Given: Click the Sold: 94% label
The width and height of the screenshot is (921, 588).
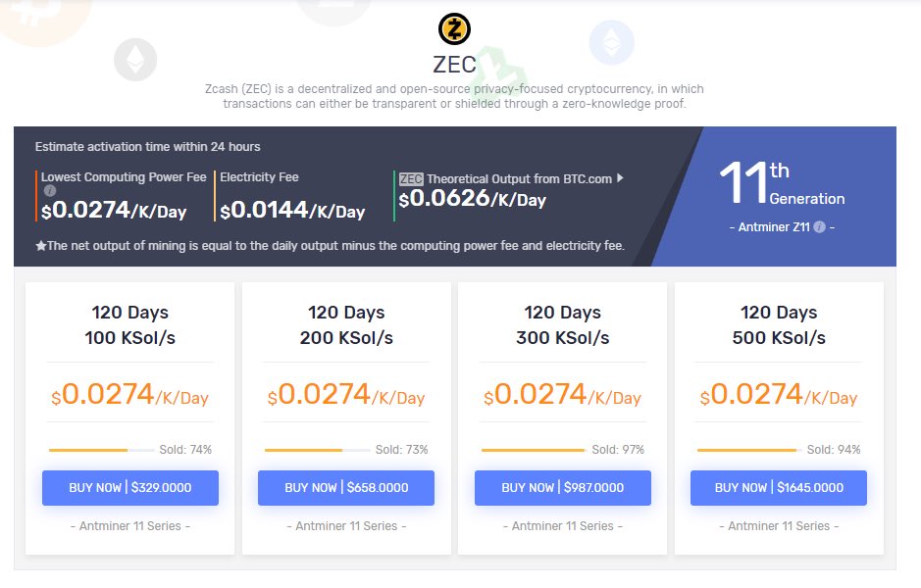Looking at the screenshot, I should click(834, 450).
